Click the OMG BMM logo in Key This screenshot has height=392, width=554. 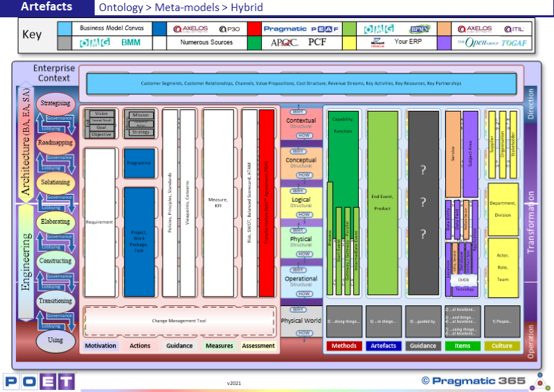(x=111, y=42)
